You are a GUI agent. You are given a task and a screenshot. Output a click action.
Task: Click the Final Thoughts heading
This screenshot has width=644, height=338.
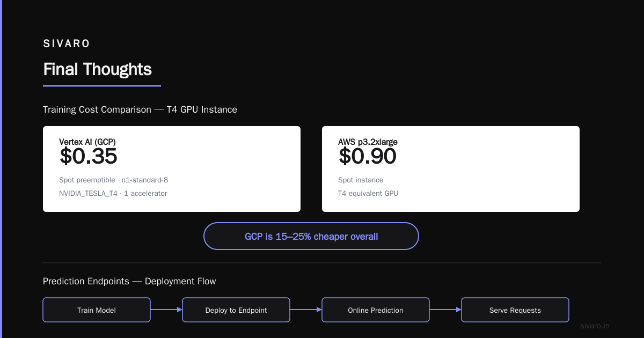97,69
